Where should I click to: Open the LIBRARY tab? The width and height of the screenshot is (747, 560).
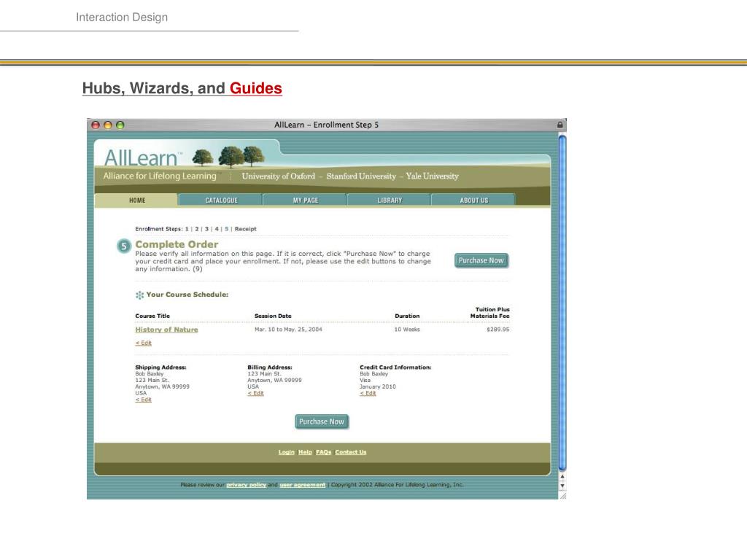390,201
